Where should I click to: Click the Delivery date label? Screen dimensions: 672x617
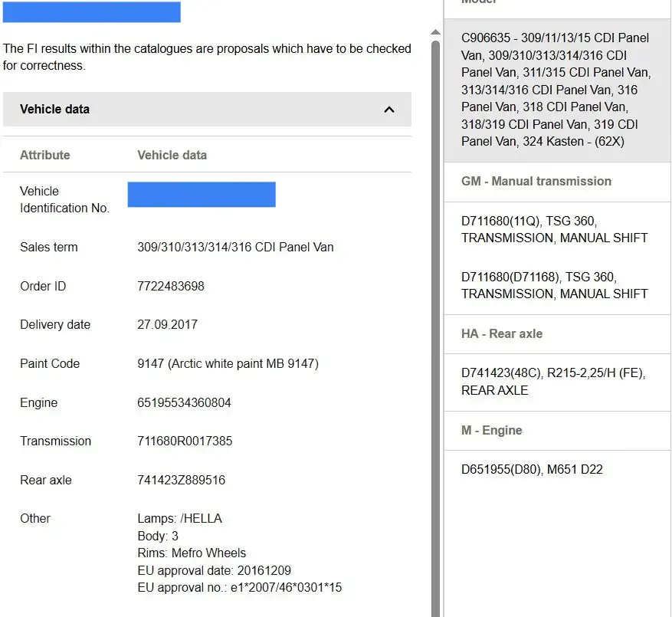55,324
